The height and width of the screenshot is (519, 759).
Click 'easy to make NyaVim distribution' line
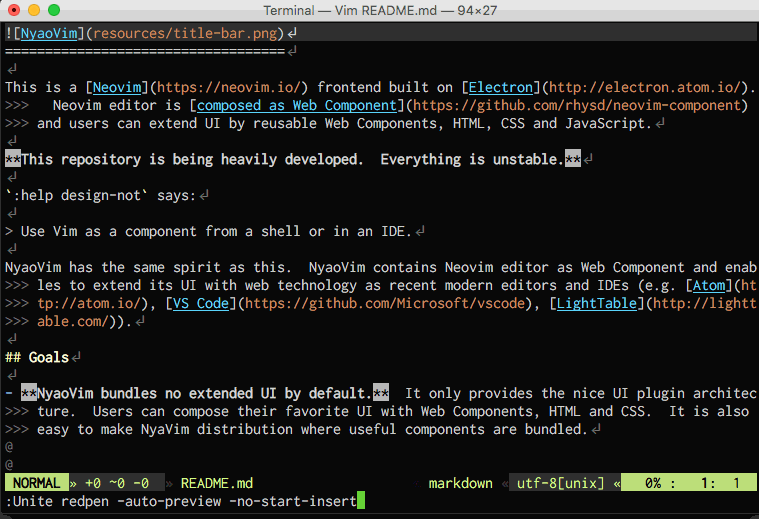point(312,429)
